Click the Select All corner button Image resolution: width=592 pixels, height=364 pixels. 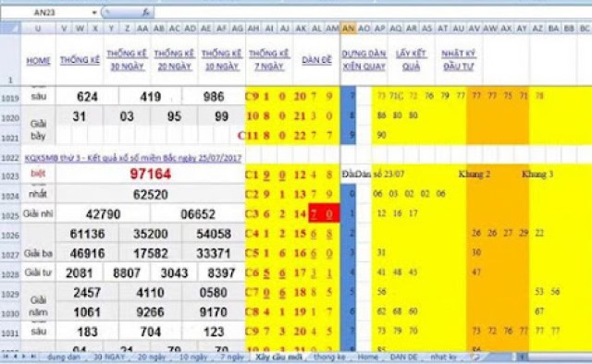(10, 29)
